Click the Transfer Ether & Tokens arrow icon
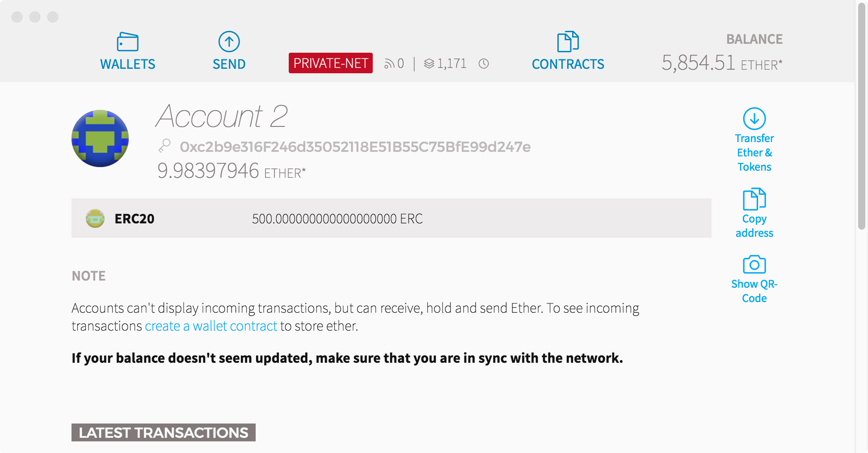 point(754,119)
